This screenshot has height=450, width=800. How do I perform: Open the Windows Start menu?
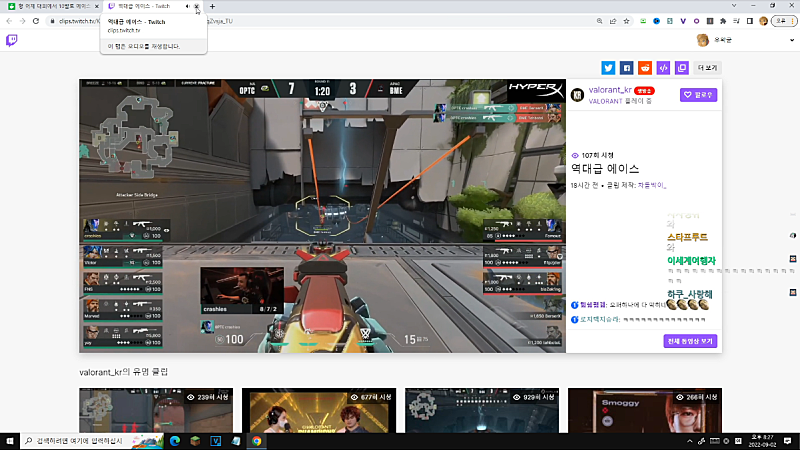[10, 441]
